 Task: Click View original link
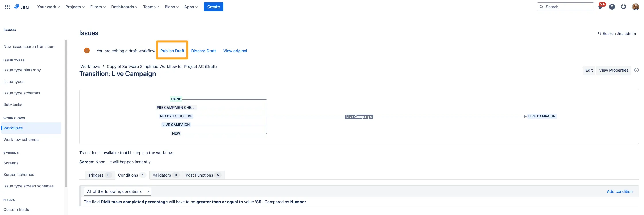pyautogui.click(x=235, y=51)
